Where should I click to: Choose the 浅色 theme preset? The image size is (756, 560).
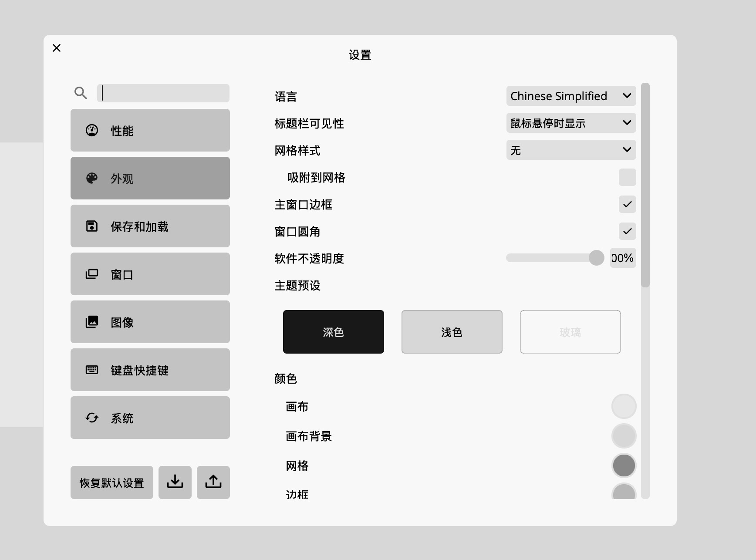pos(452,332)
